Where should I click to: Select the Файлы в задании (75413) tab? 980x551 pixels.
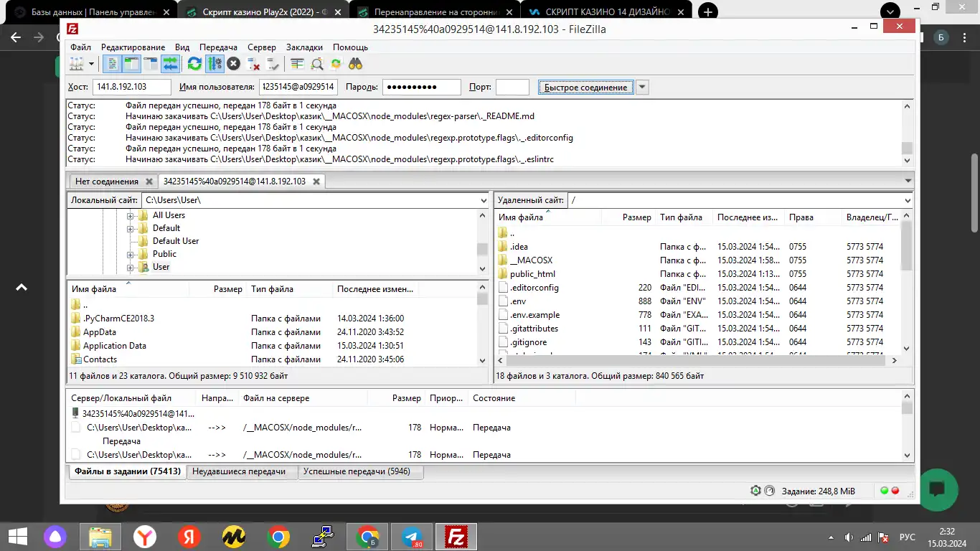pyautogui.click(x=128, y=471)
